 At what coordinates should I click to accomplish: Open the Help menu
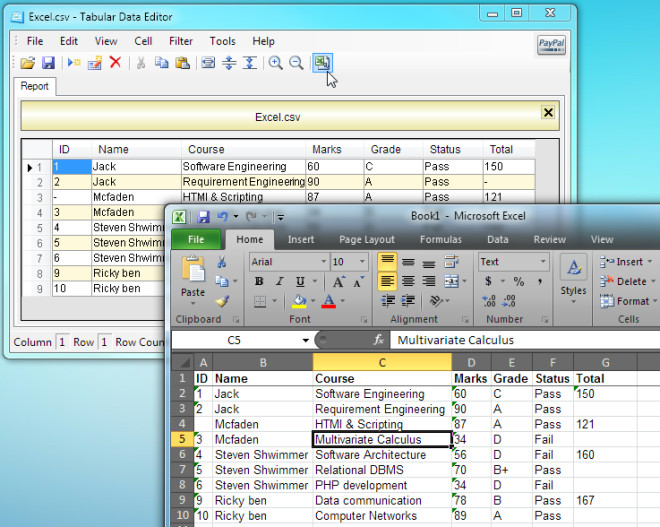pos(263,41)
